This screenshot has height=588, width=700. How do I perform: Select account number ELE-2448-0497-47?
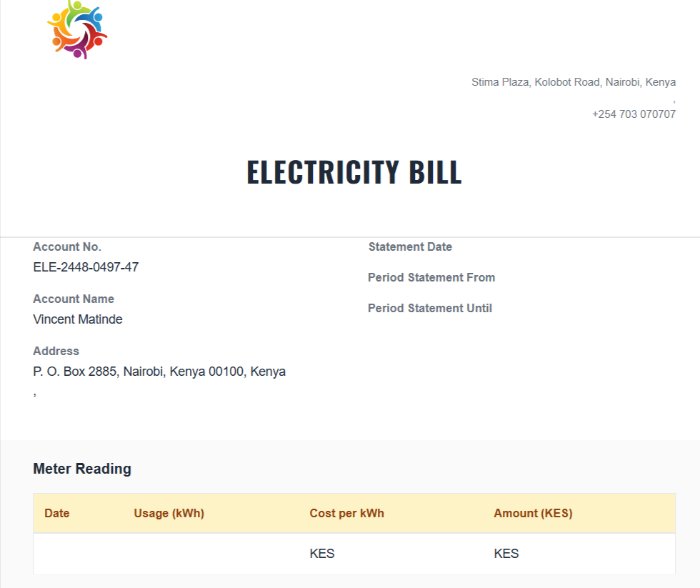tap(86, 267)
